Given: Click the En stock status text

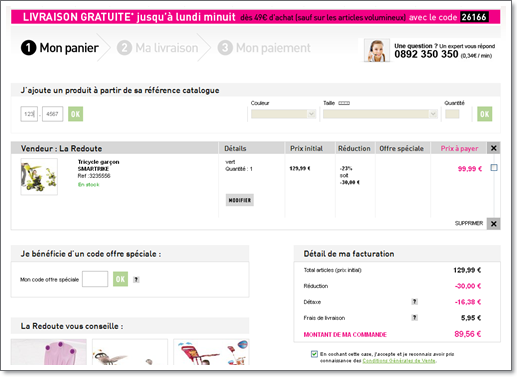Looking at the screenshot, I should tap(88, 185).
